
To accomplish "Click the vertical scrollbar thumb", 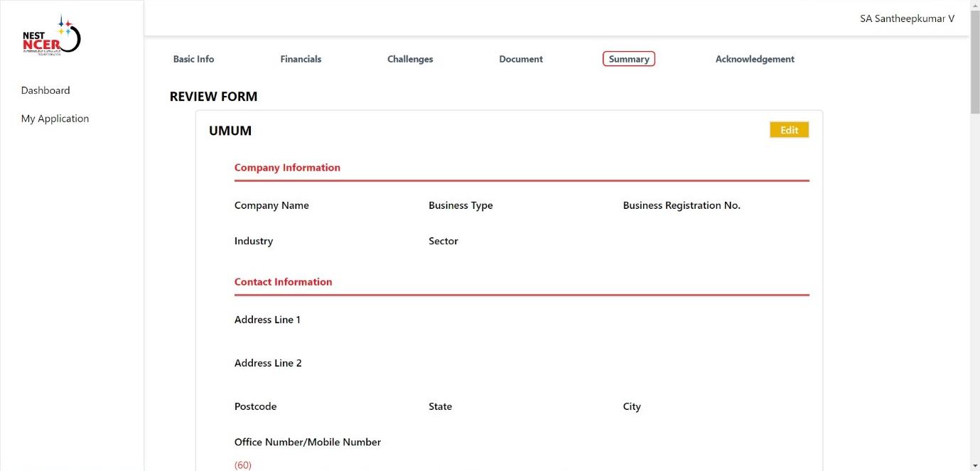I will [974, 64].
